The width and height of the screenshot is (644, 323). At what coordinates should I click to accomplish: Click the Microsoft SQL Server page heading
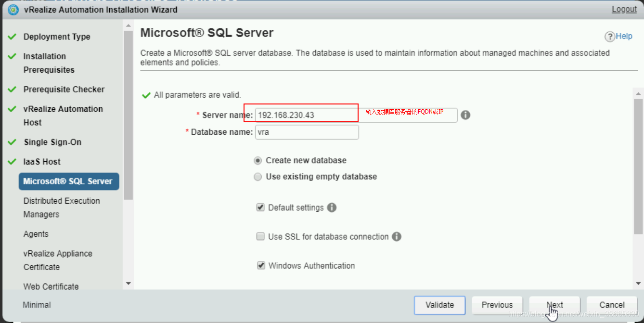click(207, 33)
